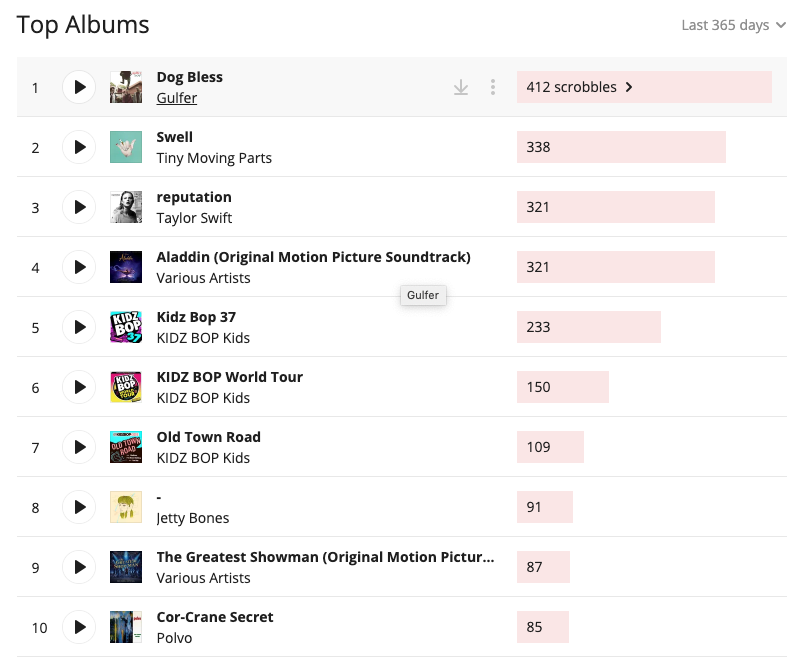Open the Polvo artist link
Image resolution: width=808 pixels, height=663 pixels.
pyautogui.click(x=174, y=638)
